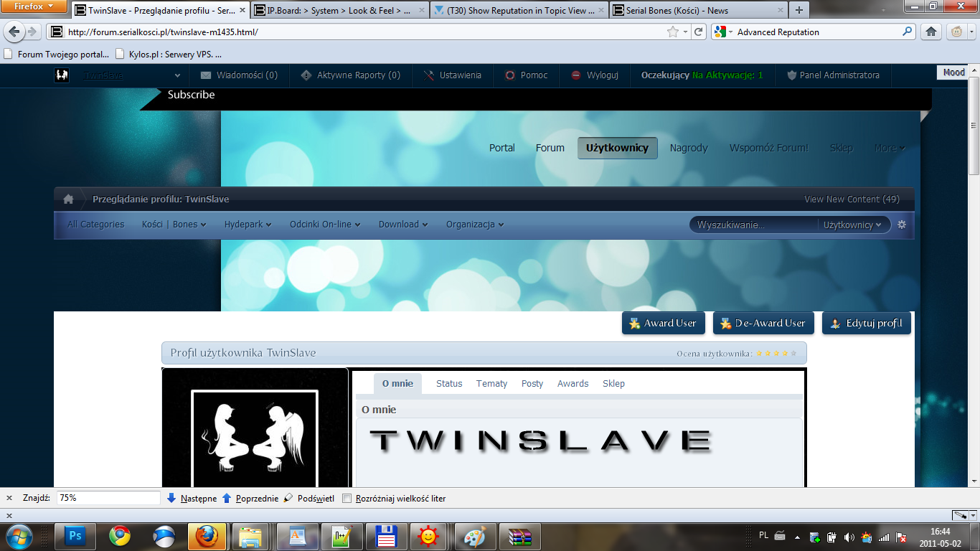
Task: Toggle Podświetl highlight all option
Action: 309,498
